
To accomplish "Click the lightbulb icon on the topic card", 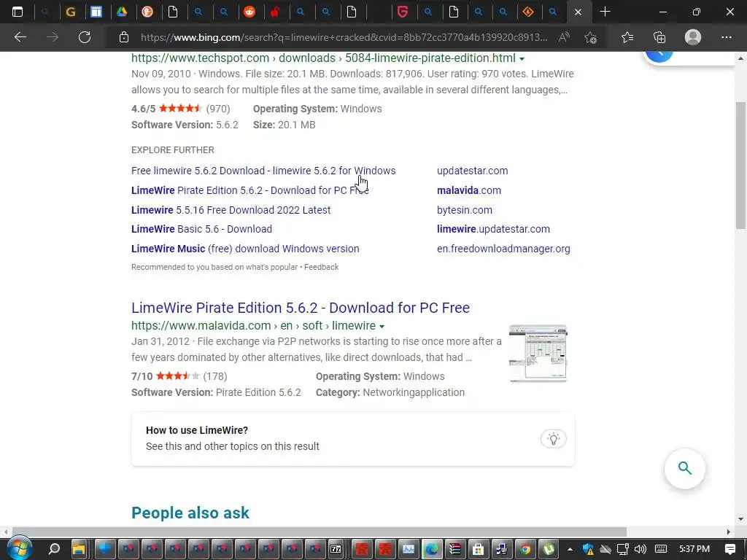I will pos(553,438).
